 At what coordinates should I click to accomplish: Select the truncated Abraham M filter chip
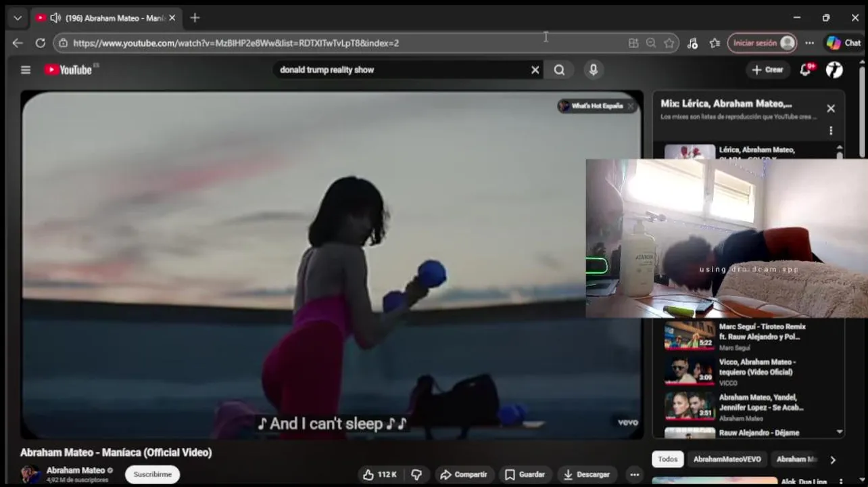(796, 459)
